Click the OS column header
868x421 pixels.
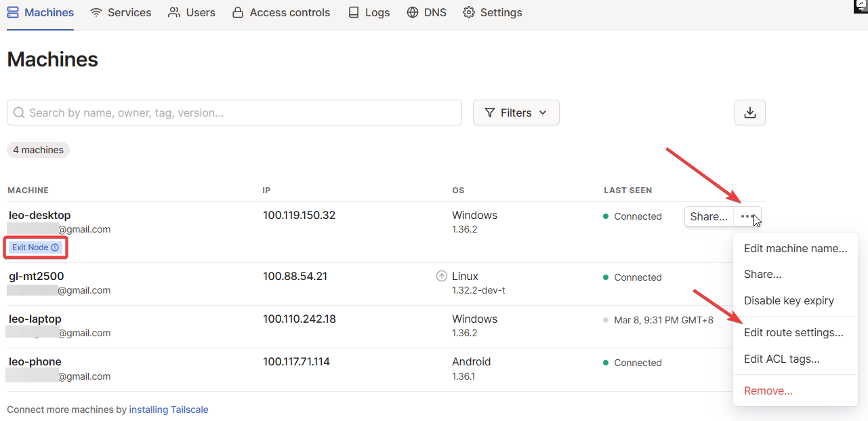tap(459, 191)
